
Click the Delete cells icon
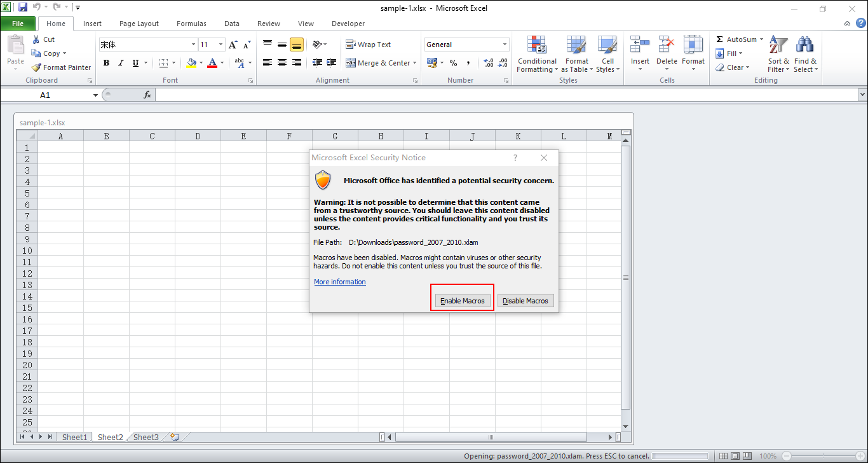[667, 45]
